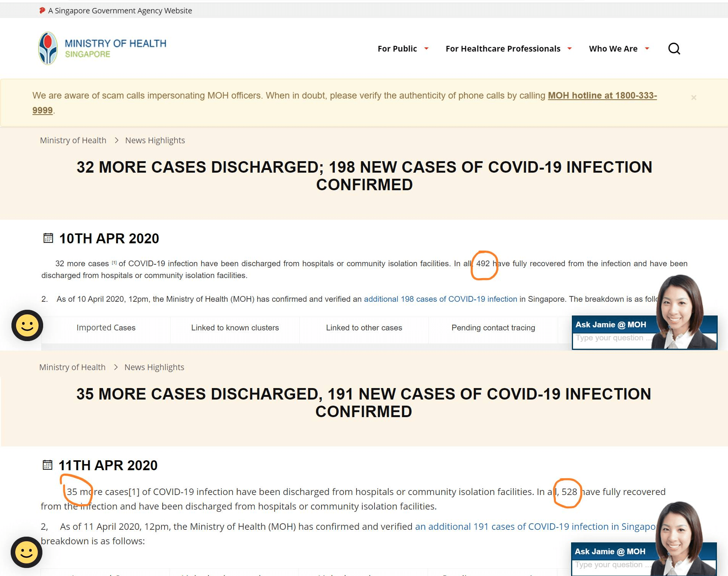The image size is (728, 576).
Task: Click the upper Ask Jamie @ MOH title
Action: (611, 325)
